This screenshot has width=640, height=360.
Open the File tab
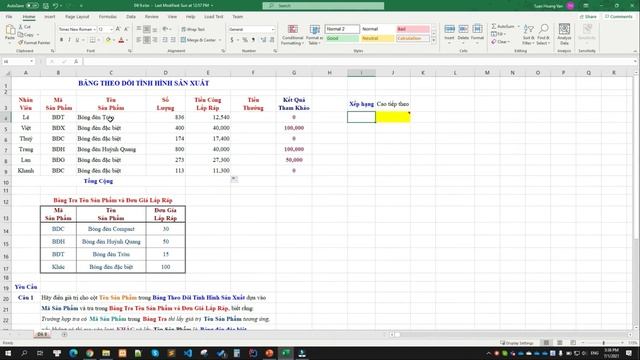click(x=9, y=17)
